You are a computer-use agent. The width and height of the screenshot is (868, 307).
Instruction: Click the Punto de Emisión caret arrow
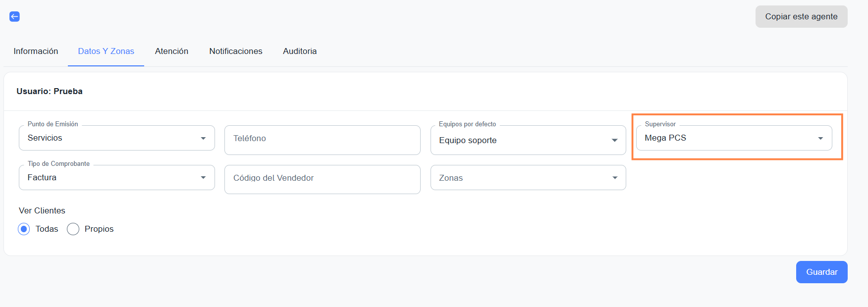point(203,138)
